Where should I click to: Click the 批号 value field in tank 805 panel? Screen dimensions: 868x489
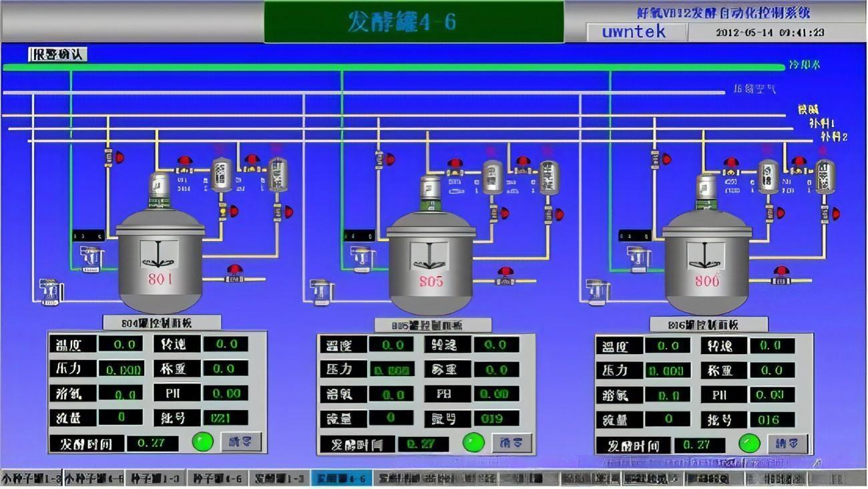pyautogui.click(x=496, y=419)
